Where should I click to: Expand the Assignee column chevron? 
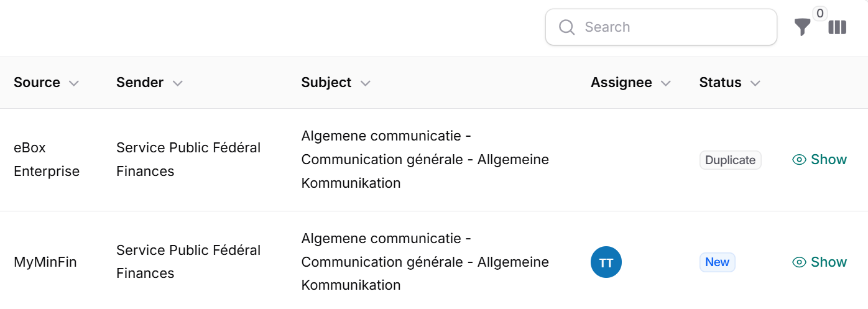pyautogui.click(x=665, y=83)
